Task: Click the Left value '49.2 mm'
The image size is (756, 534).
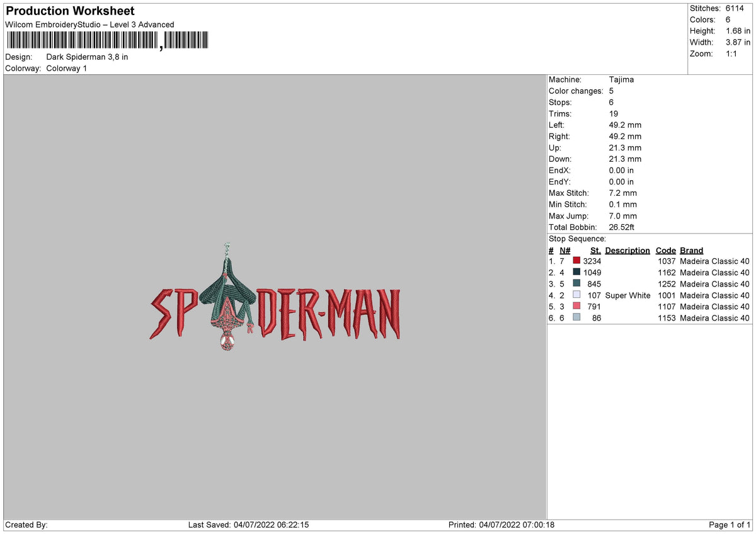Action: (x=625, y=125)
